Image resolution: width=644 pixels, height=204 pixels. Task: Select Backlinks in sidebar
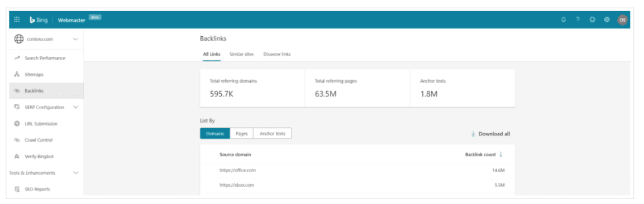[x=46, y=91]
